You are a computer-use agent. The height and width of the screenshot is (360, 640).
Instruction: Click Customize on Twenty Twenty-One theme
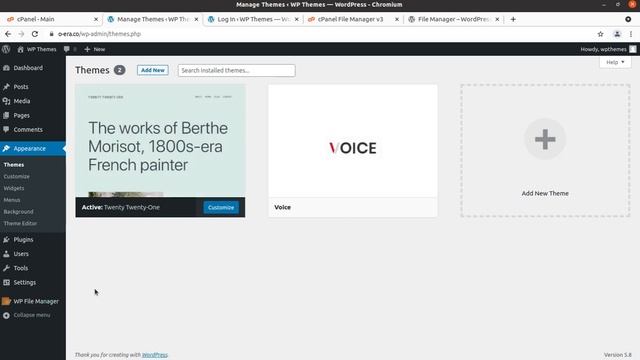coord(221,207)
